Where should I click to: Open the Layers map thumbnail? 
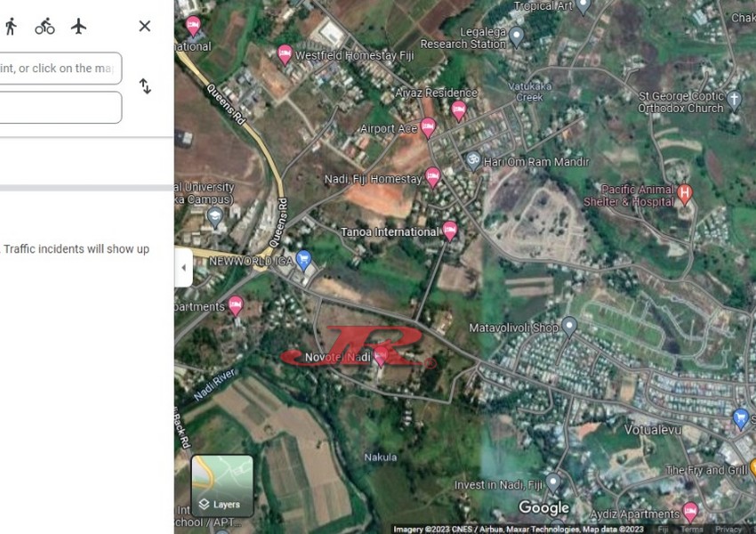[222, 486]
